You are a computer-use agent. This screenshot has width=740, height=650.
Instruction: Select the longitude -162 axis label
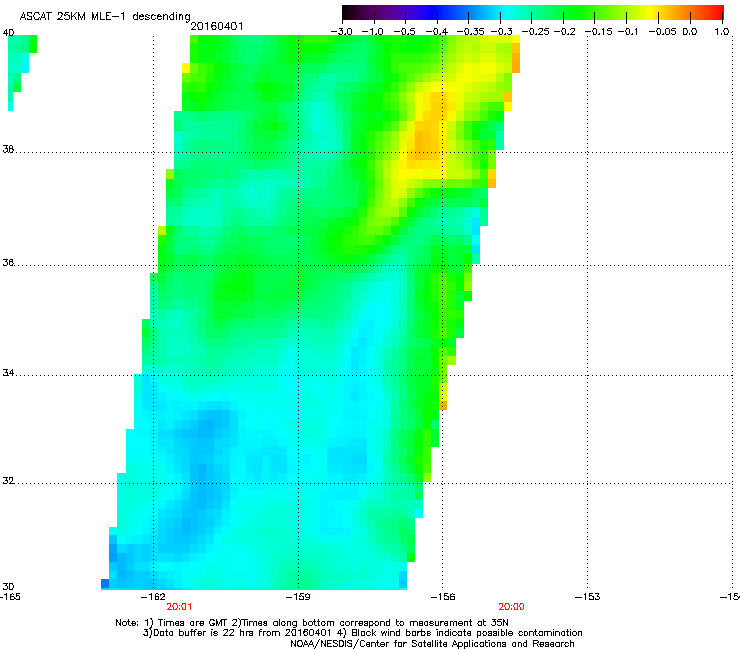(x=153, y=597)
